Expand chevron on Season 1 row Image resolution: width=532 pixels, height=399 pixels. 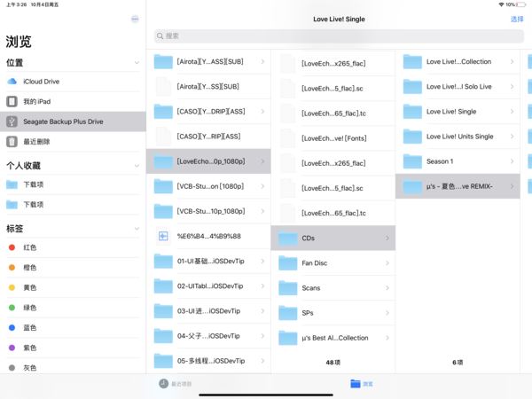coord(512,161)
